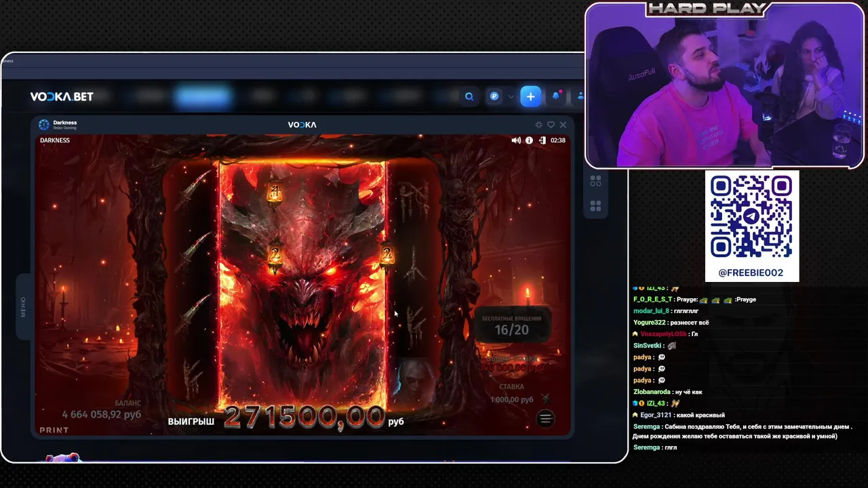Click the exit game door icon

[542, 140]
